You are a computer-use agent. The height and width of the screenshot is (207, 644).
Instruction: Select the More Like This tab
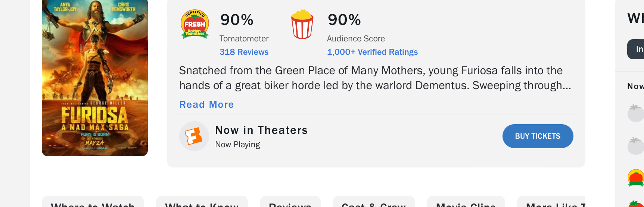[x=553, y=203]
